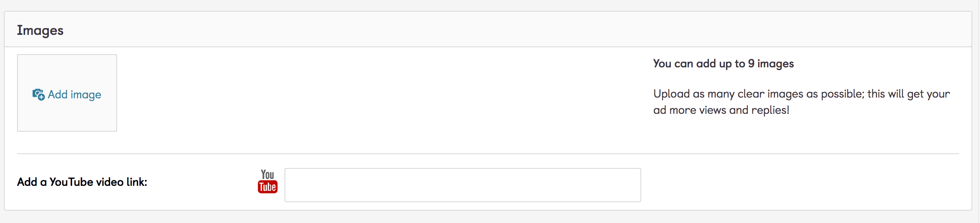
Task: Click the Add image link text
Action: coord(74,94)
